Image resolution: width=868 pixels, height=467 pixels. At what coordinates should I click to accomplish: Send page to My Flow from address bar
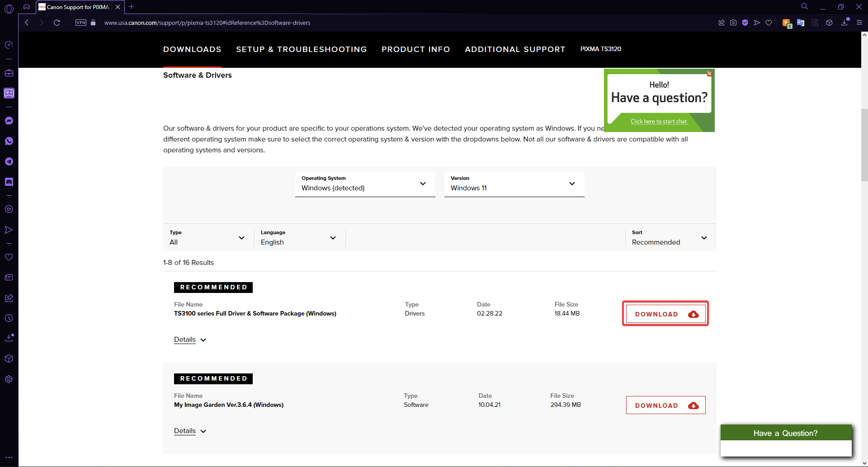pos(757,23)
